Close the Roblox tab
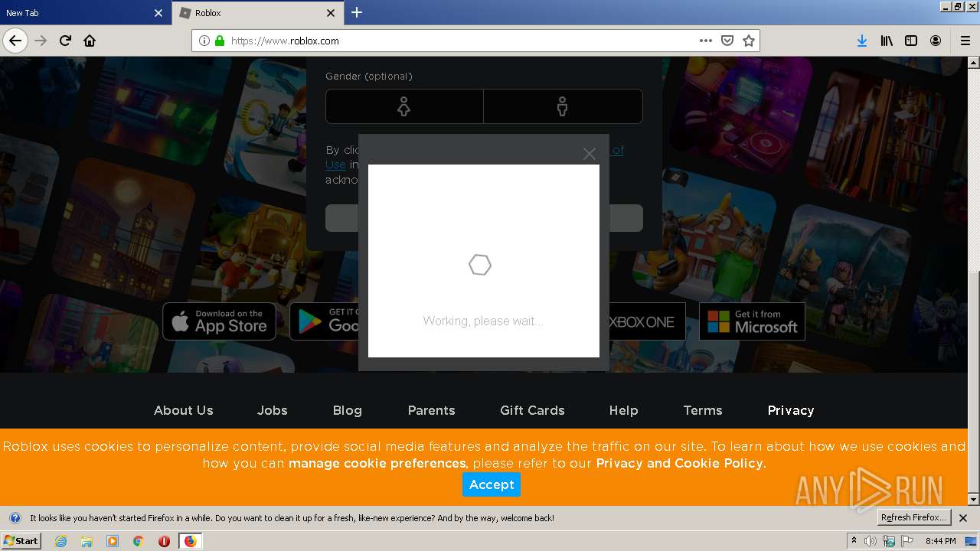The height and width of the screenshot is (551, 980). coord(331,13)
